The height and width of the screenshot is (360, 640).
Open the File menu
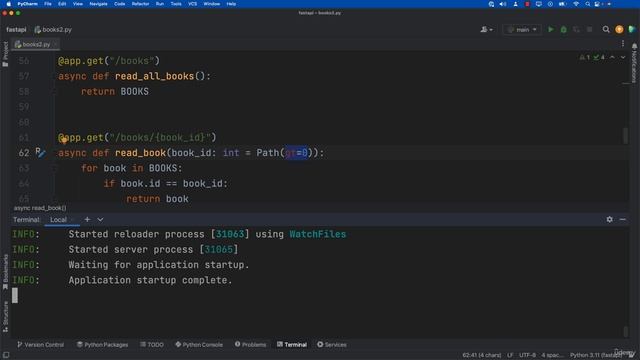tap(48, 4)
